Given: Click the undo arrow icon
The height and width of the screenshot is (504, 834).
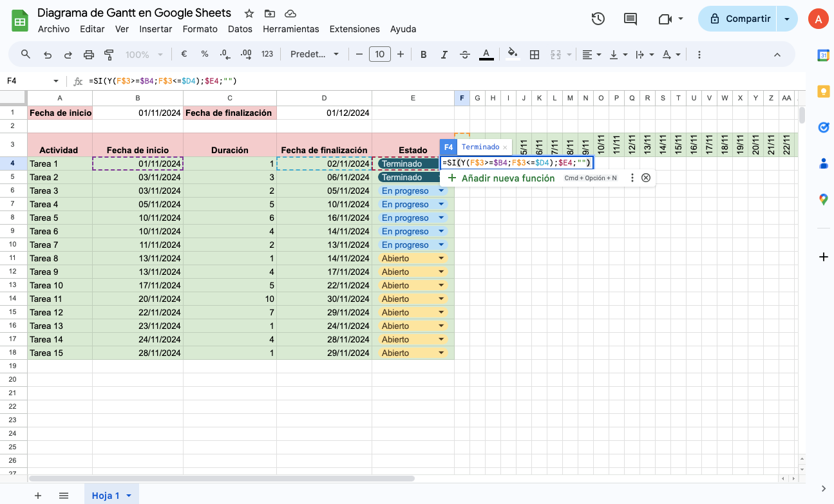Looking at the screenshot, I should (x=47, y=55).
